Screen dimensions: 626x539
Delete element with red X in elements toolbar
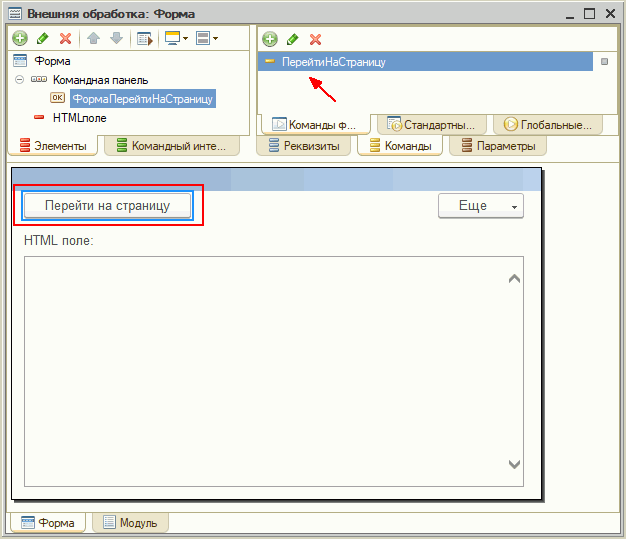(x=65, y=38)
